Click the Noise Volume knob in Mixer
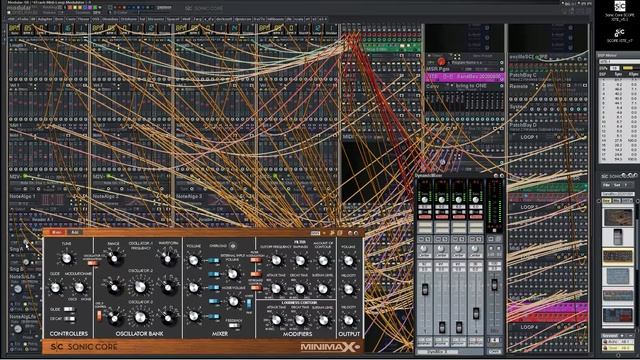 (x=233, y=302)
